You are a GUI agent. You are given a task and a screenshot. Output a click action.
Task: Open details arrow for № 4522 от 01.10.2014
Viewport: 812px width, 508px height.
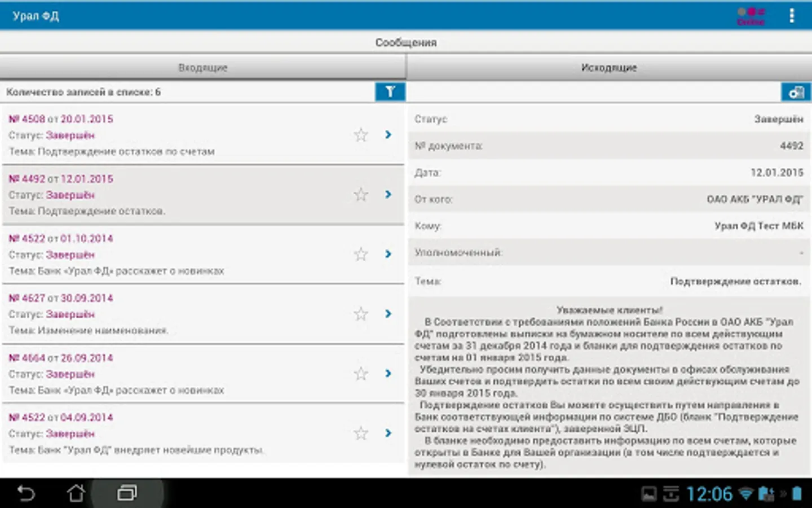[388, 254]
